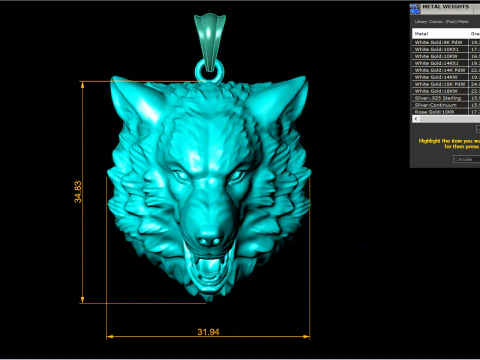Click the 34.83 height dimension label
The image size is (480, 360).
pos(77,192)
